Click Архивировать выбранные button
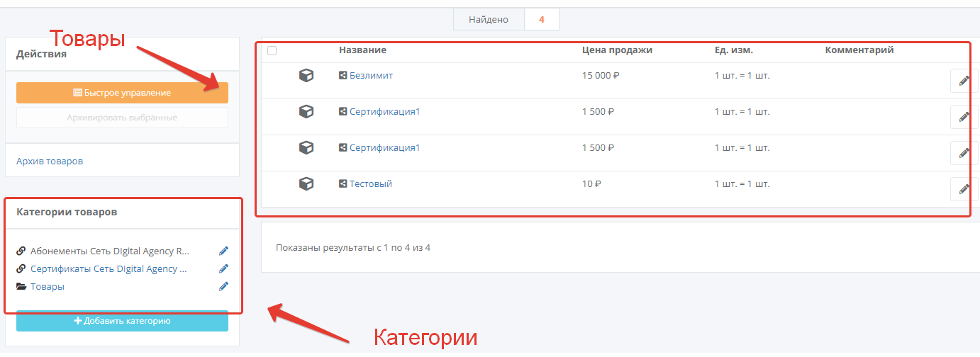The width and height of the screenshot is (980, 357). [x=122, y=118]
